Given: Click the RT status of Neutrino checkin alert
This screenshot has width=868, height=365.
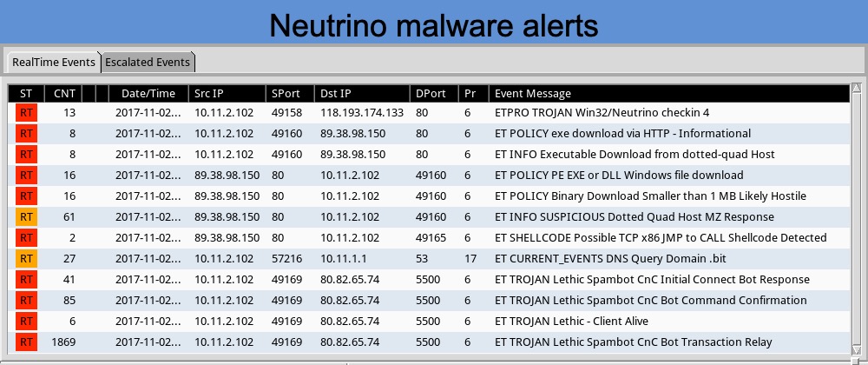Looking at the screenshot, I should 26,113.
